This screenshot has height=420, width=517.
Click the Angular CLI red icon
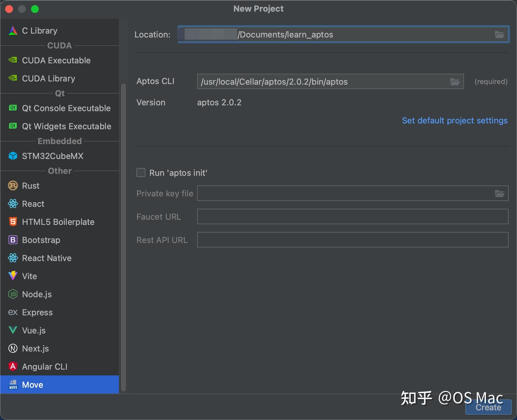point(13,366)
